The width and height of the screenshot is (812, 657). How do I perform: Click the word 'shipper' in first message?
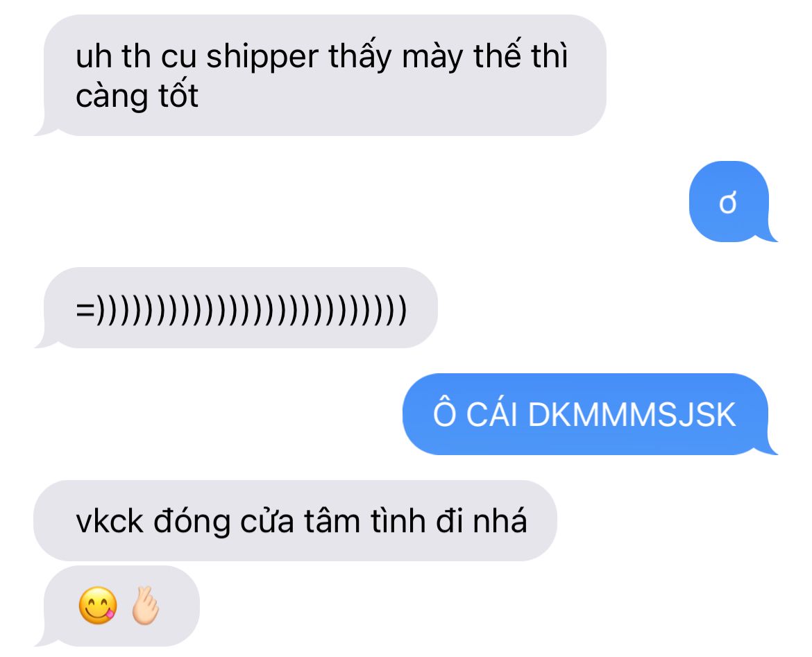(x=262, y=58)
